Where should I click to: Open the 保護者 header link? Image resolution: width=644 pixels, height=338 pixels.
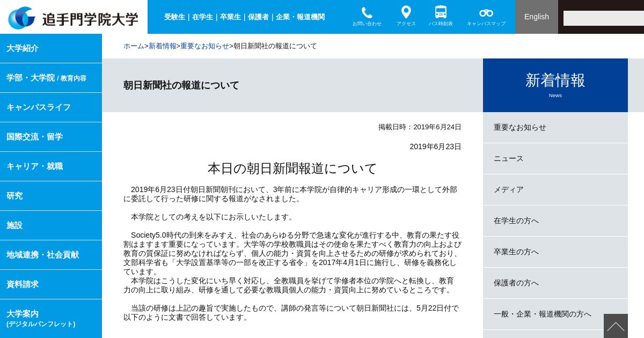[259, 17]
